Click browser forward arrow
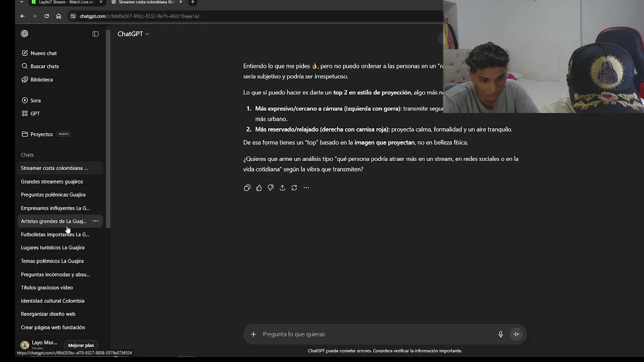Screen dimensions: 644x362 (34, 16)
